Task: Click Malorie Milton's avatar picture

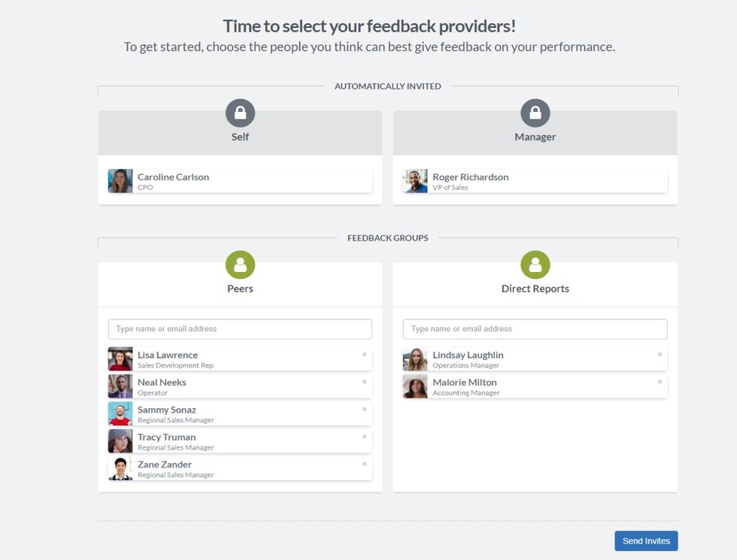Action: 414,386
